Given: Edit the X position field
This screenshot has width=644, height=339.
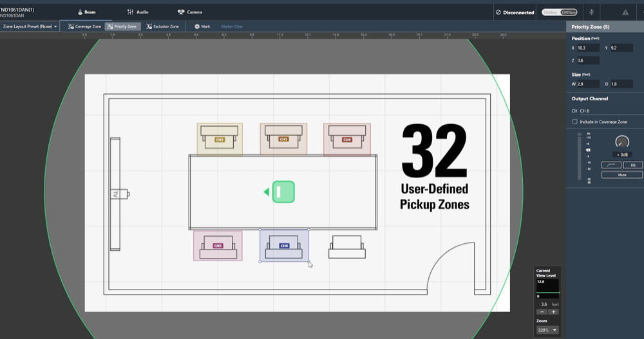Looking at the screenshot, I should pyautogui.click(x=588, y=48).
